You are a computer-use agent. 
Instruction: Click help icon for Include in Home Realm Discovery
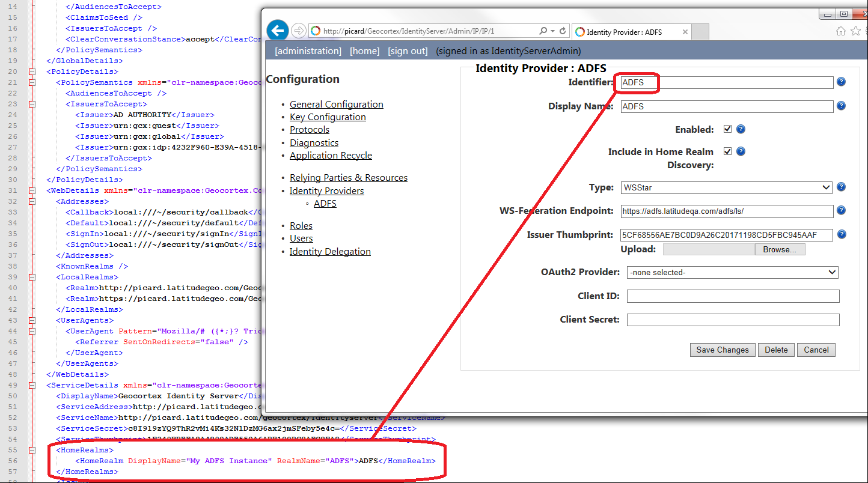point(741,151)
